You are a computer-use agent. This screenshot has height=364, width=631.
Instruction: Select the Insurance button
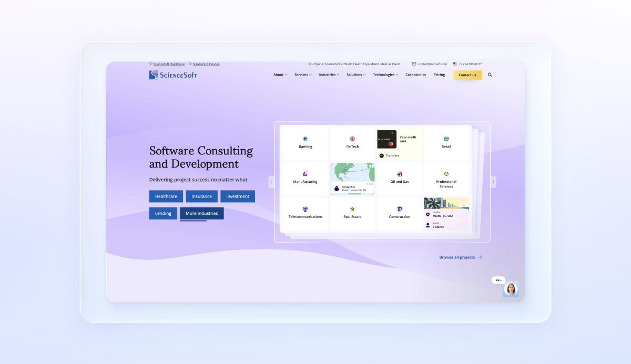point(201,196)
